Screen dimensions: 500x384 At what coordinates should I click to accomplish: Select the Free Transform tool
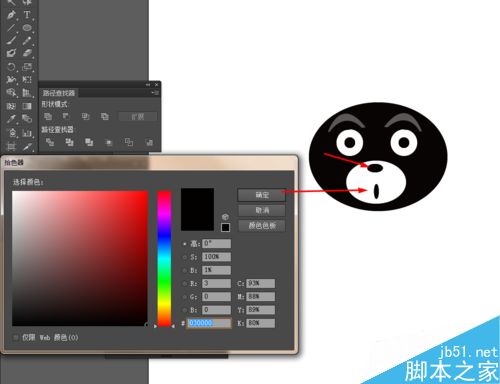27,79
